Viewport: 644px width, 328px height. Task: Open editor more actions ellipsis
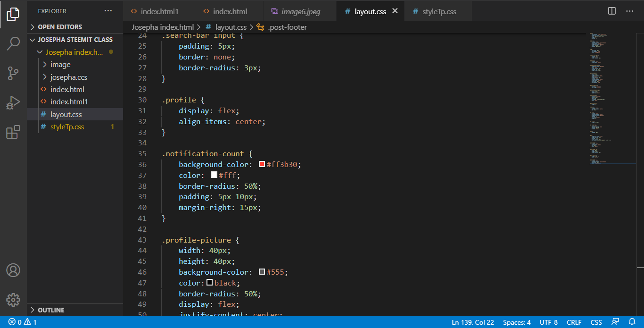coord(630,11)
